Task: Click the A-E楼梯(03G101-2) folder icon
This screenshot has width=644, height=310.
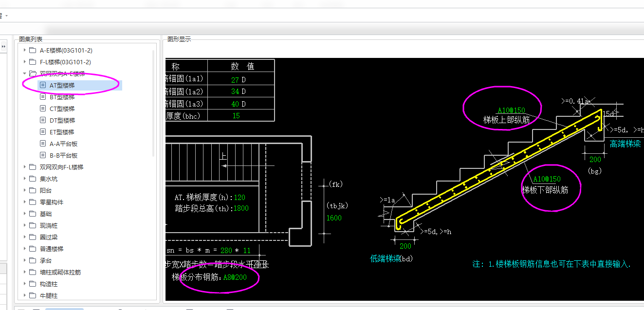Action: (x=33, y=50)
